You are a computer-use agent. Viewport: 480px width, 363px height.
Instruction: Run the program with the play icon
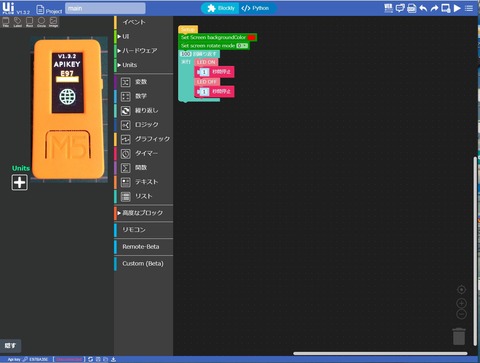coord(457,8)
